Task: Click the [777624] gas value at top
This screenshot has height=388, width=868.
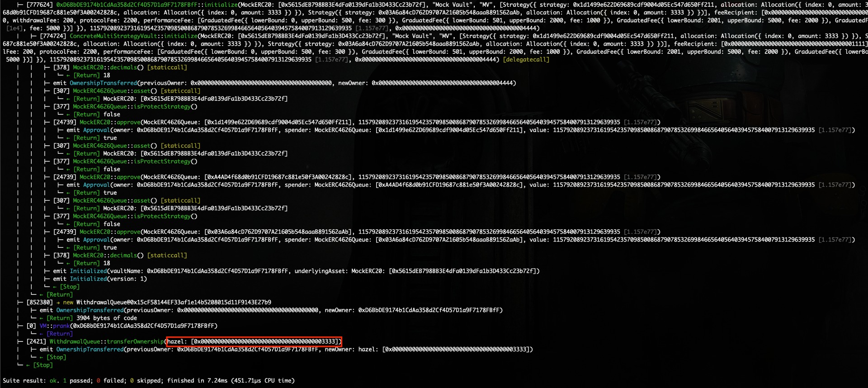Action: 39,5
